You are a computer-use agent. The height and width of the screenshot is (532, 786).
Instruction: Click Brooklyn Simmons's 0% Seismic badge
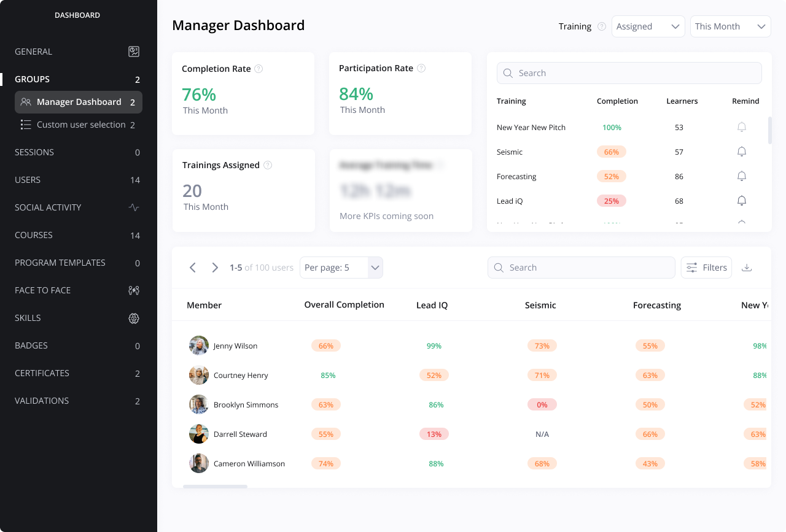(542, 404)
